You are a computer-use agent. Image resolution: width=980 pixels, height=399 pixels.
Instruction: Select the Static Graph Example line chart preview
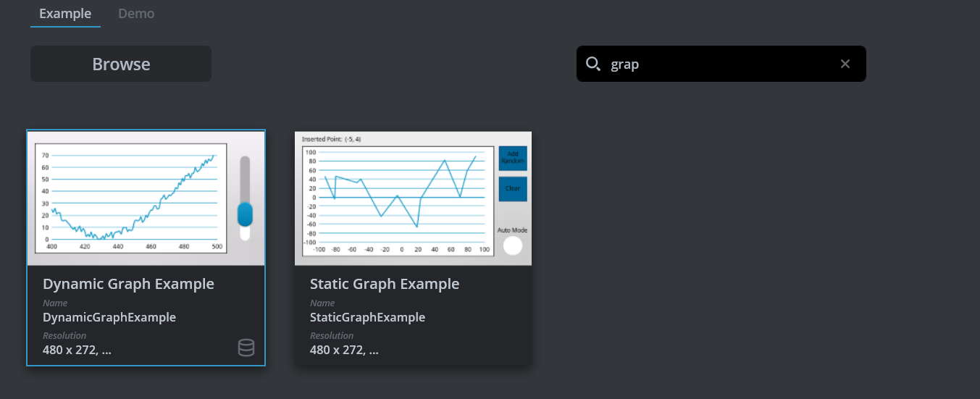pos(397,199)
